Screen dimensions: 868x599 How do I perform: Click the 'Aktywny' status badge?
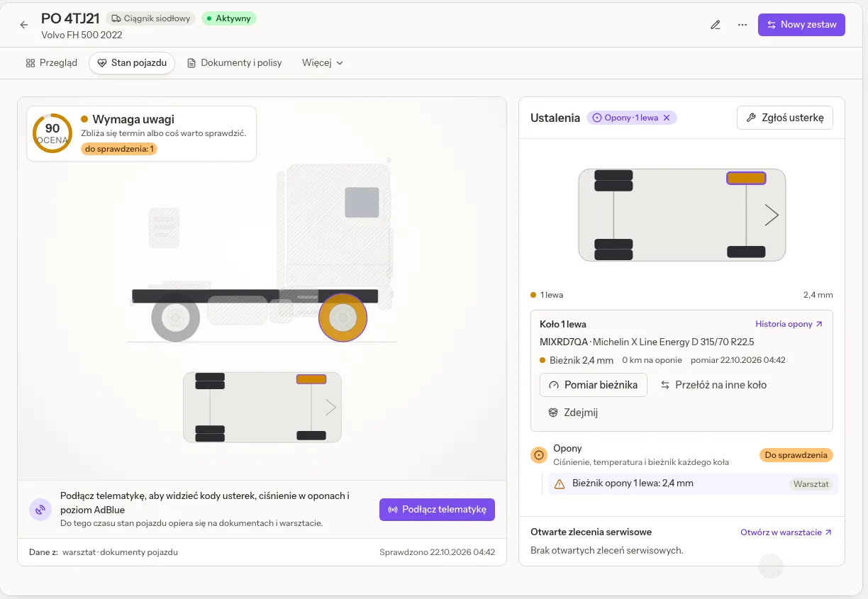(228, 18)
